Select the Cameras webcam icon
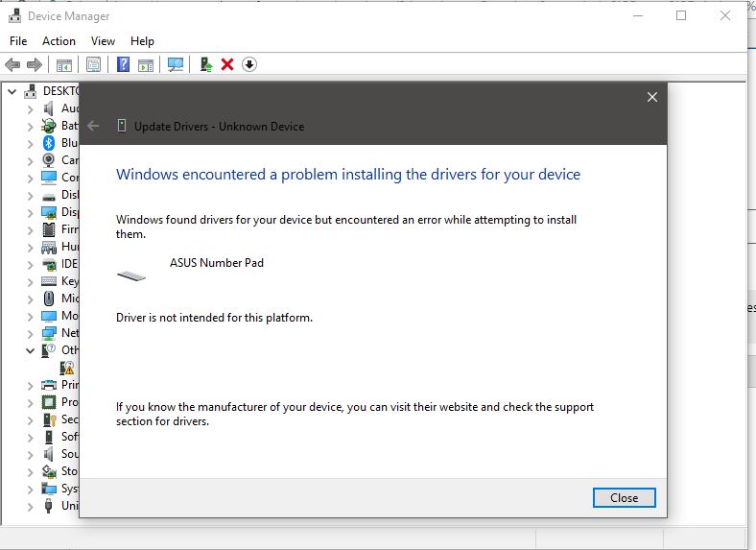 click(x=49, y=159)
